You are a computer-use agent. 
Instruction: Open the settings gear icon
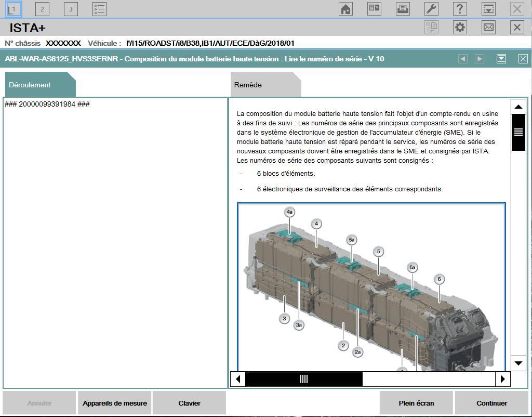pyautogui.click(x=460, y=28)
